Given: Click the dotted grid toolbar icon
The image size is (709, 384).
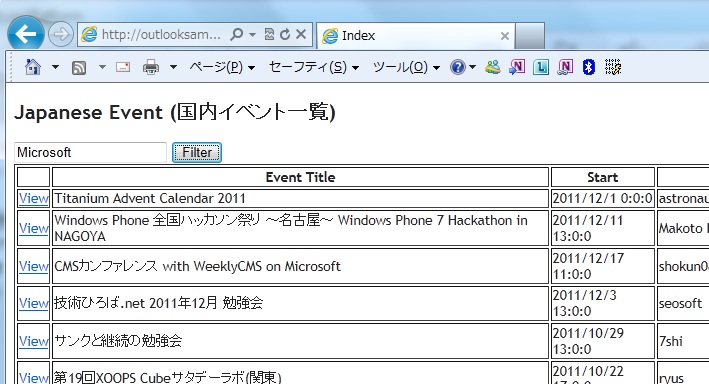Looking at the screenshot, I should click(613, 67).
